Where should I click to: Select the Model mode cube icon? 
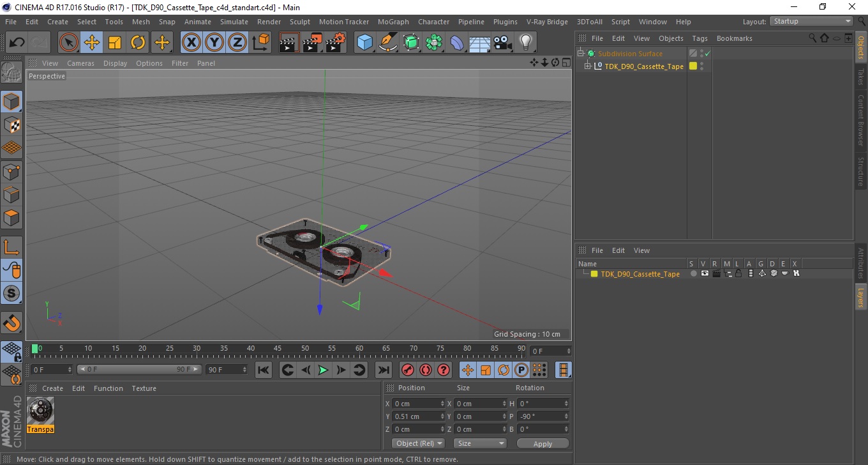[11, 102]
